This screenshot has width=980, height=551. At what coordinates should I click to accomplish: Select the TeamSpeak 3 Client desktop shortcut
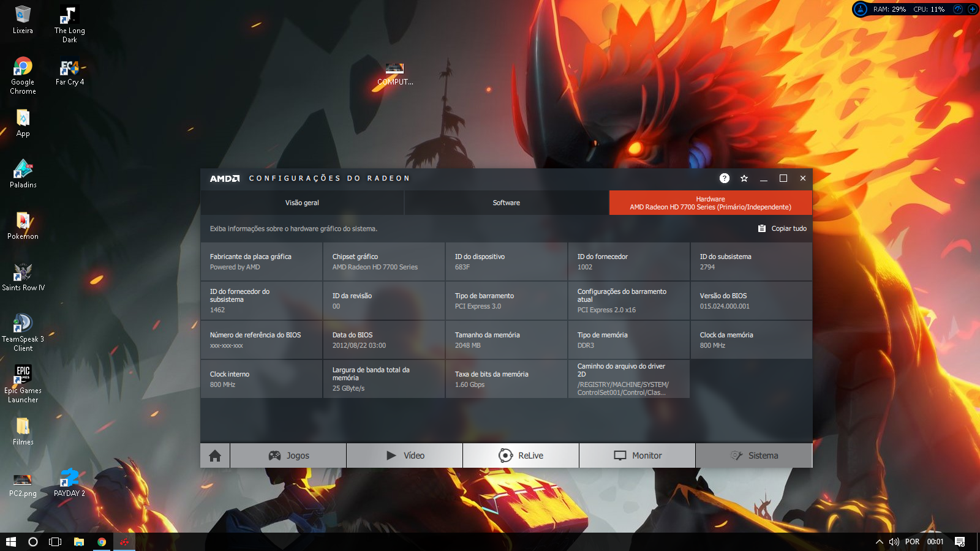(23, 332)
